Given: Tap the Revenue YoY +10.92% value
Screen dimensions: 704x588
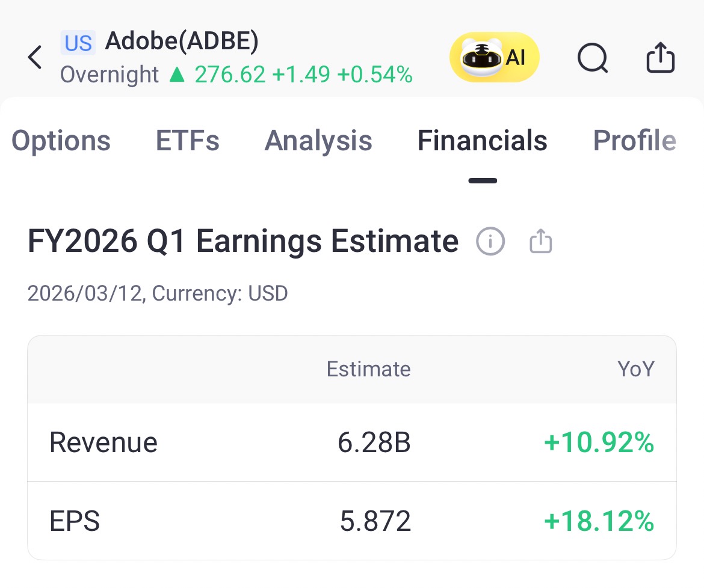Looking at the screenshot, I should point(598,443).
